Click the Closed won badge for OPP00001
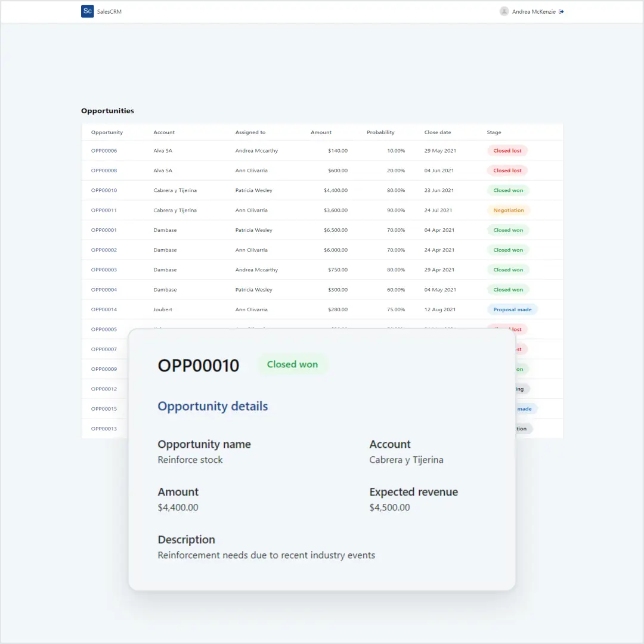The image size is (644, 644). tap(508, 230)
